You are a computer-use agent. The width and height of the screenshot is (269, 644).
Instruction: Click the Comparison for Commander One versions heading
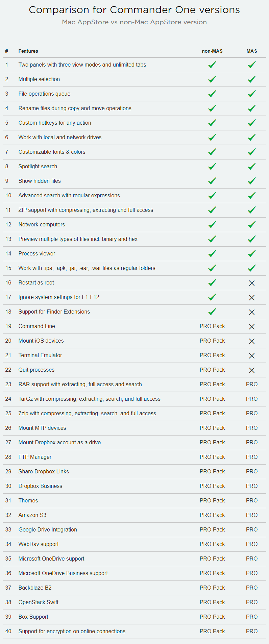coord(134,10)
